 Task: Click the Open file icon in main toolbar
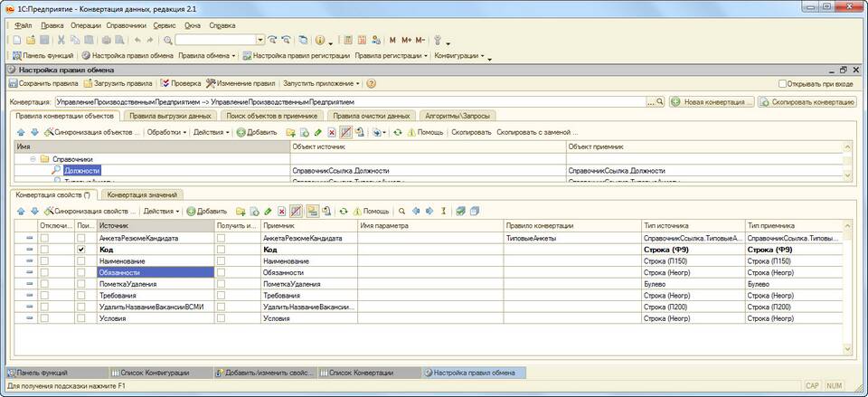31,40
